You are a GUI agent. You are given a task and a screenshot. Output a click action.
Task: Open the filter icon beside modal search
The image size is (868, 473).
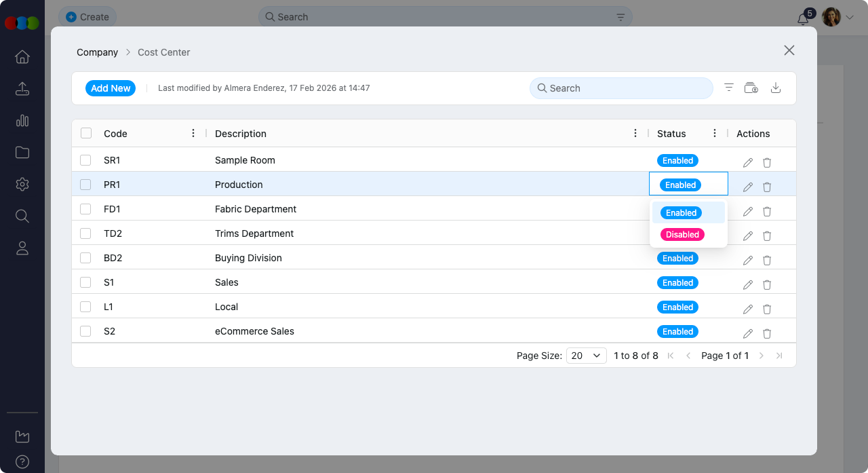point(729,88)
